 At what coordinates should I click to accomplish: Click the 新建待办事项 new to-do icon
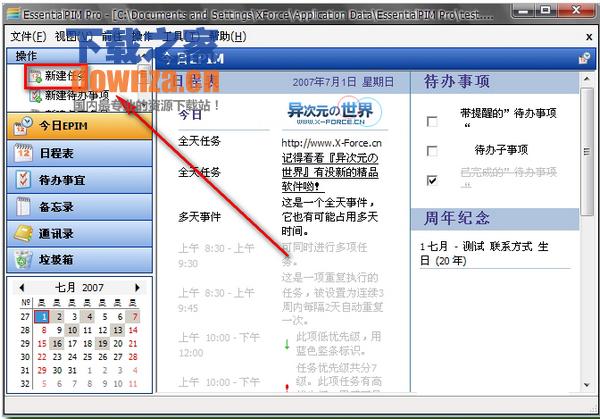tap(36, 96)
